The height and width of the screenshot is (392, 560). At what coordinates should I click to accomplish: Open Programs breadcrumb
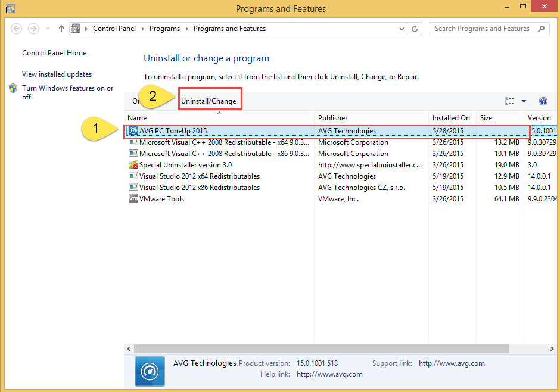(164, 29)
